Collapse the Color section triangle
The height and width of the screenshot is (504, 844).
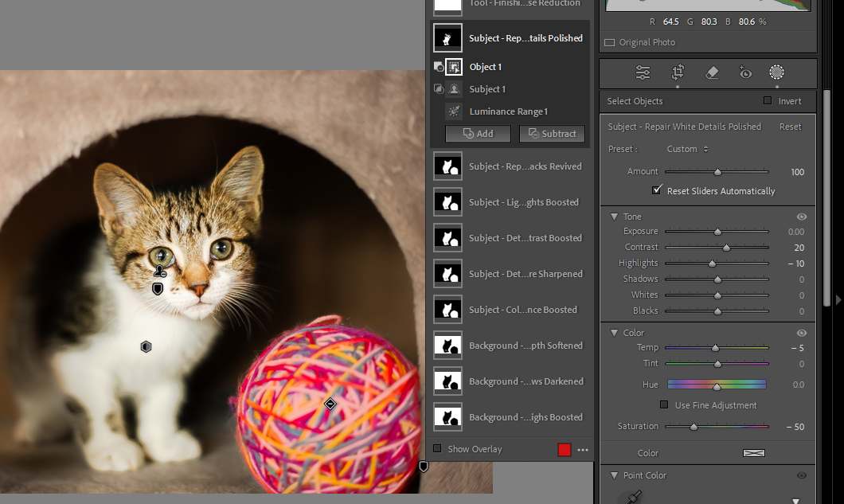coord(614,333)
